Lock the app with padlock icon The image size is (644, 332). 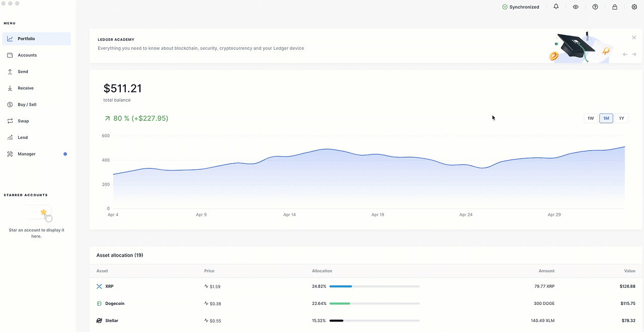click(615, 7)
